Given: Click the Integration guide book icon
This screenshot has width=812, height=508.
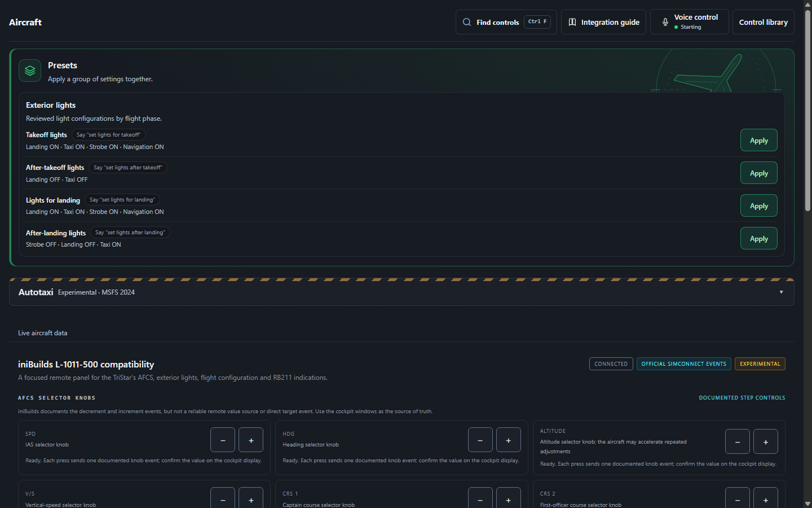Looking at the screenshot, I should click(572, 22).
